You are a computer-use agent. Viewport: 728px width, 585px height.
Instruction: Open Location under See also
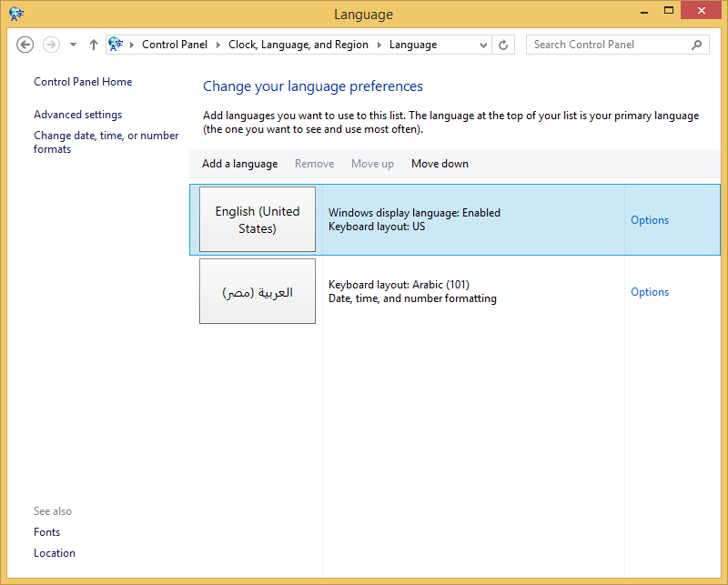[x=55, y=553]
